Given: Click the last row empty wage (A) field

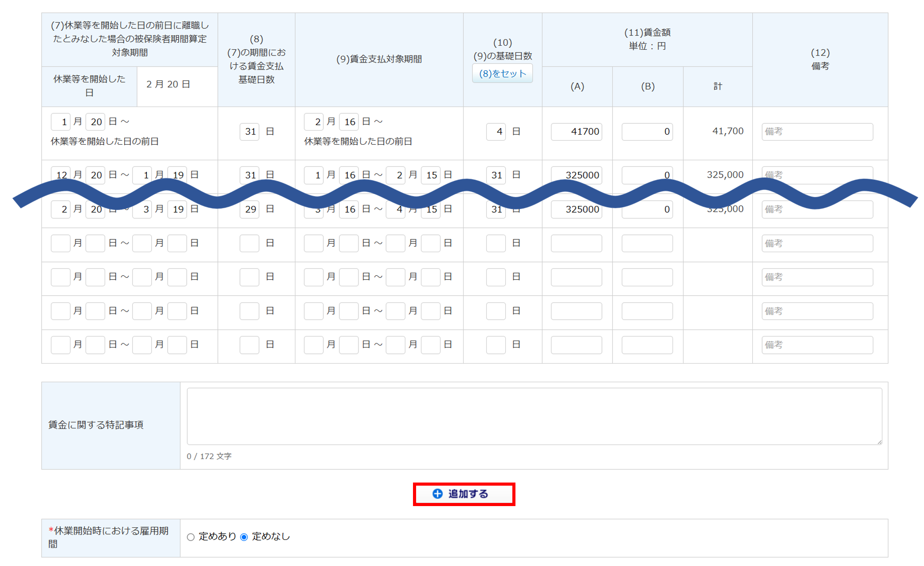Looking at the screenshot, I should pos(576,345).
